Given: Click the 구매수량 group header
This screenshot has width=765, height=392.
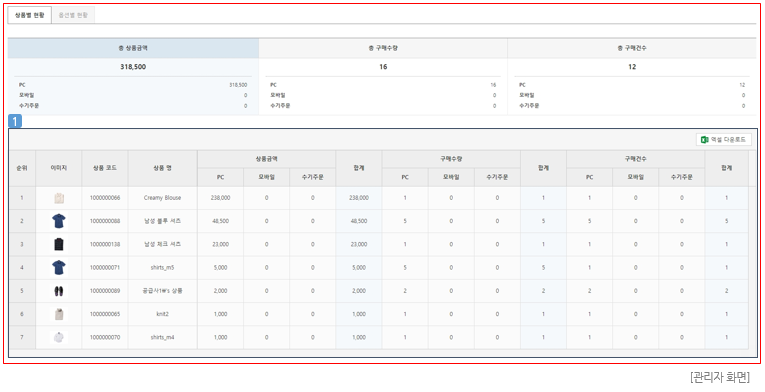Looking at the screenshot, I should [x=451, y=159].
